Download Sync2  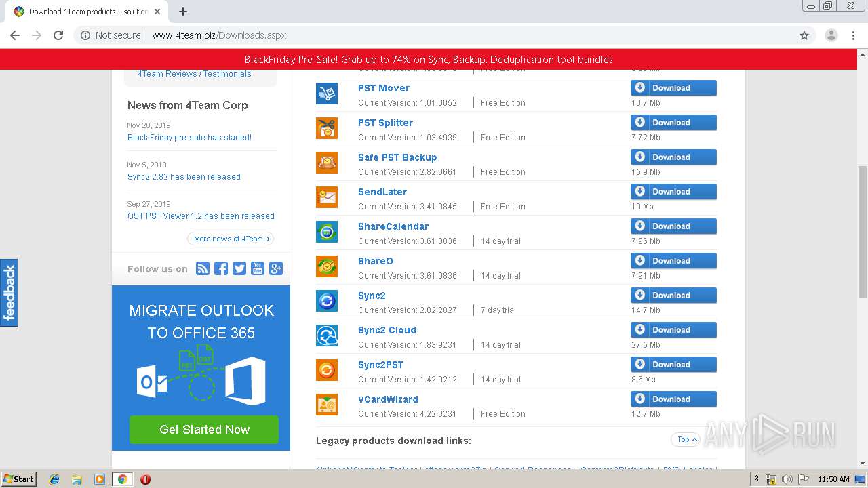tap(673, 296)
